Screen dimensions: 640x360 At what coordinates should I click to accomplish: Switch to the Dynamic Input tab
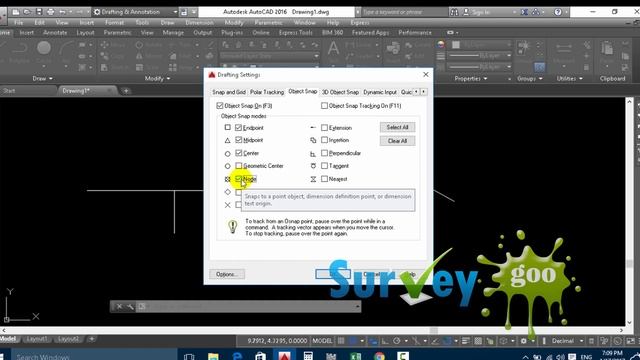[x=380, y=92]
